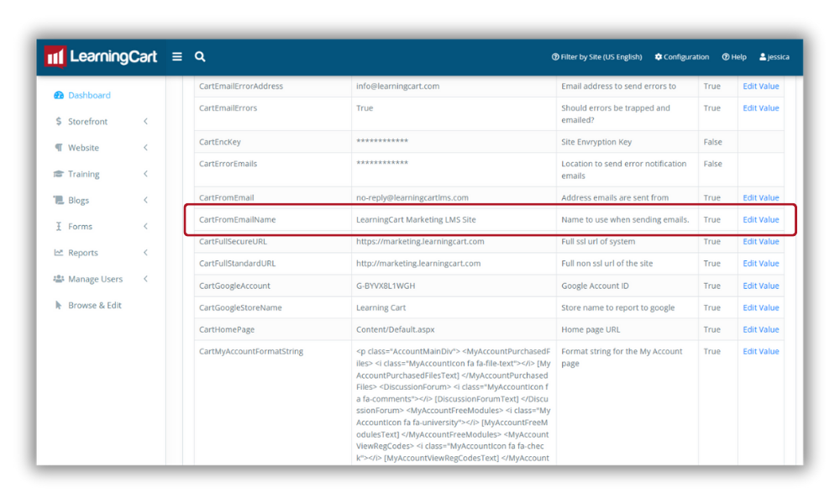The width and height of the screenshot is (840, 504).
Task: Expand the Storefront chevron
Action: tap(145, 121)
